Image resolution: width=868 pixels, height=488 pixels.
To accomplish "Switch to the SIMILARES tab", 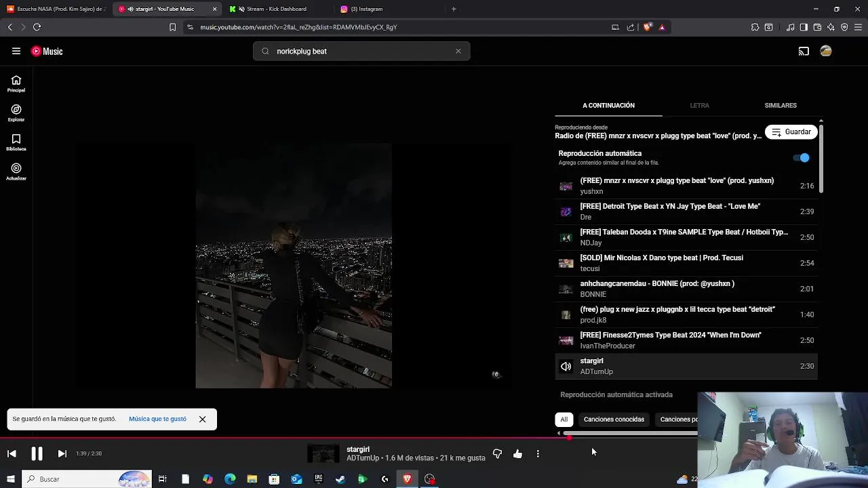I will (781, 106).
